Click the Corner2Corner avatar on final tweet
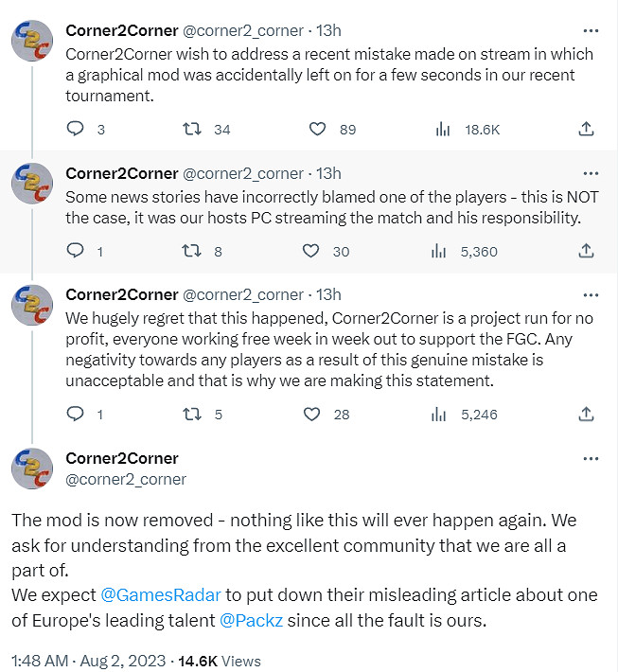The width and height of the screenshot is (618, 672). pyautogui.click(x=31, y=469)
